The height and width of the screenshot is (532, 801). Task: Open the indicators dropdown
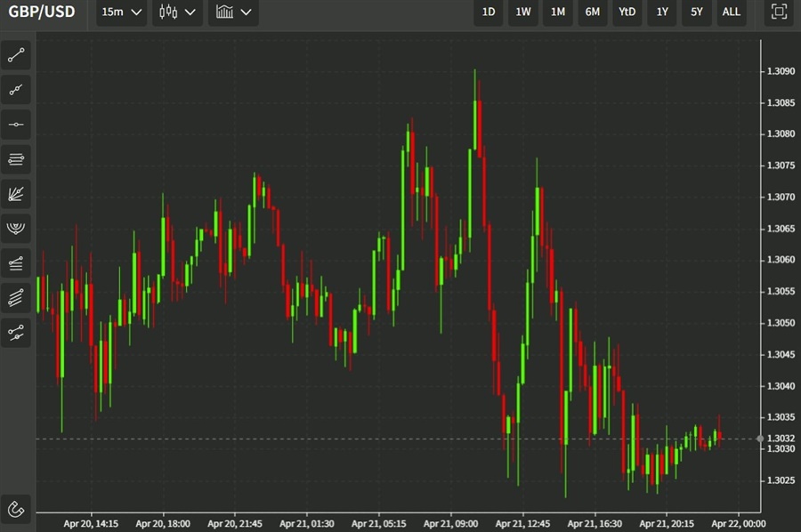233,12
